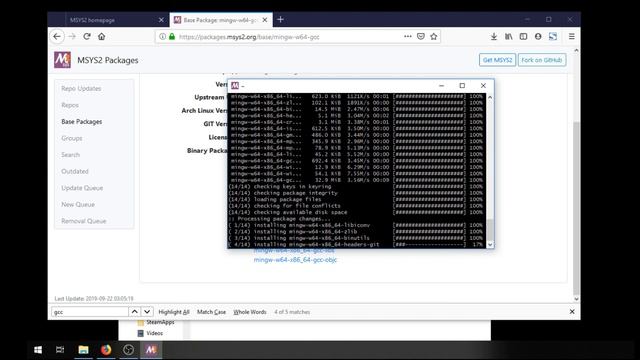Click the green padlock security icon

point(172,37)
